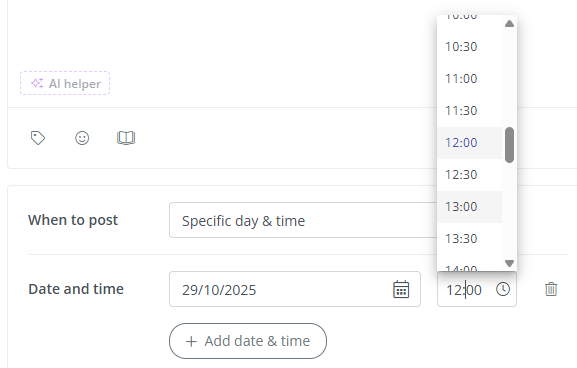Click the tag icon

(x=38, y=138)
